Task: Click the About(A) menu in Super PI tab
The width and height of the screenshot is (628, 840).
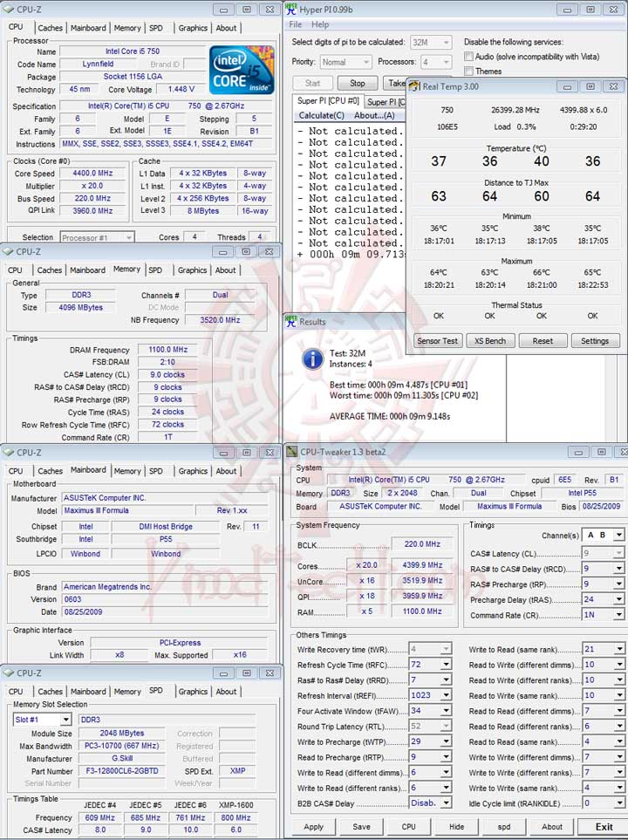Action: click(x=374, y=115)
